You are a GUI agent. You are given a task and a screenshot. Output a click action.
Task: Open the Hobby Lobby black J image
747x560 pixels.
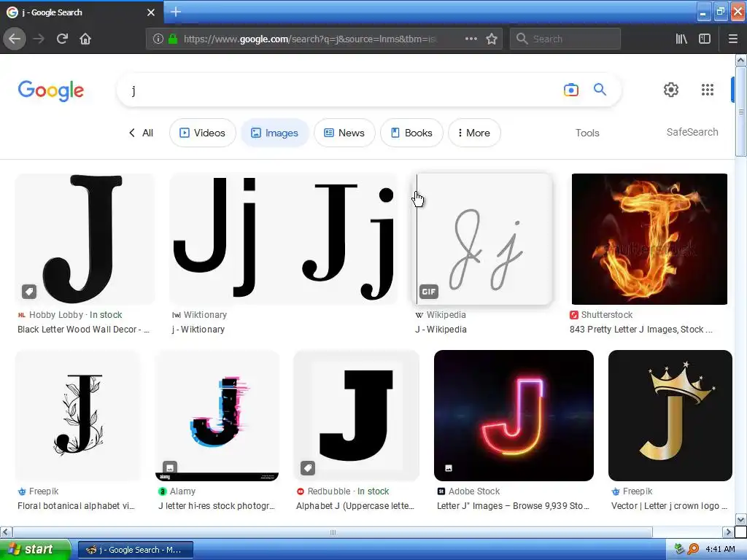point(85,239)
